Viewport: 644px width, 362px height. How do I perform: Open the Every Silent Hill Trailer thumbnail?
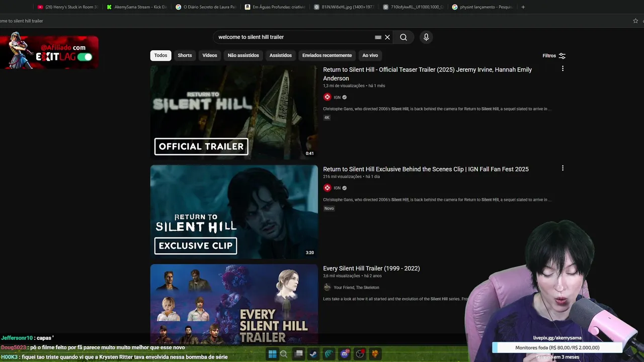[x=234, y=305]
